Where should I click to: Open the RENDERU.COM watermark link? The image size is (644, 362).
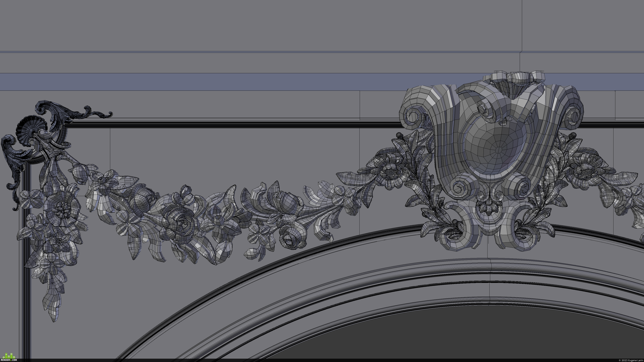9,360
